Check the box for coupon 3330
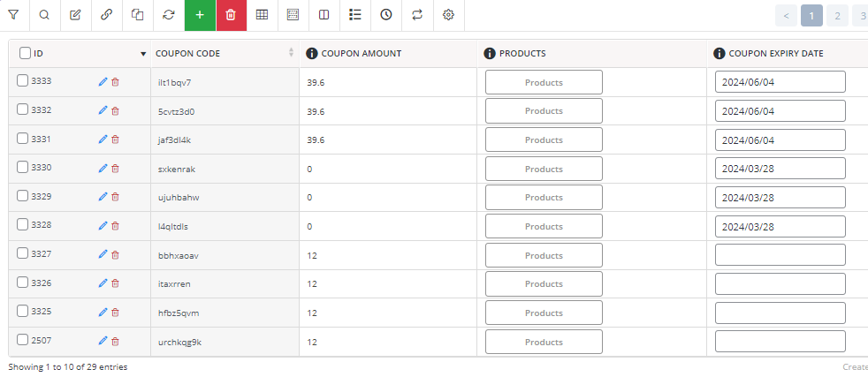The width and height of the screenshot is (868, 377). 22,167
